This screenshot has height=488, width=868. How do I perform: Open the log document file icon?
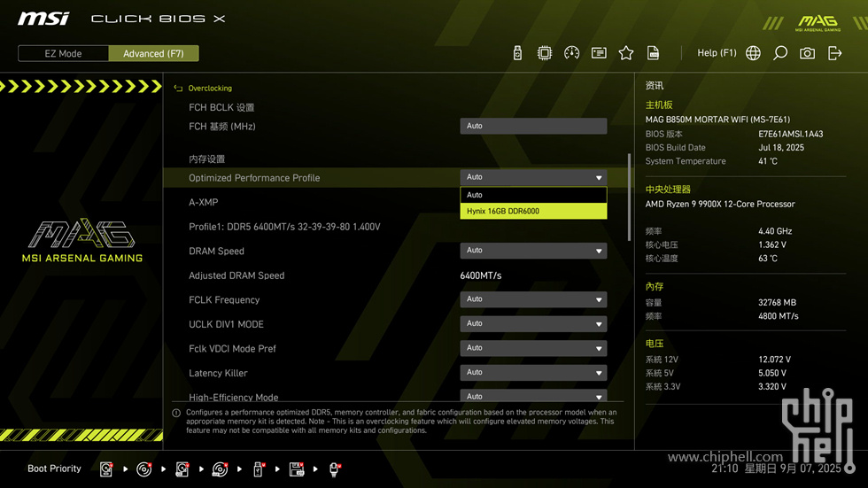tap(654, 53)
